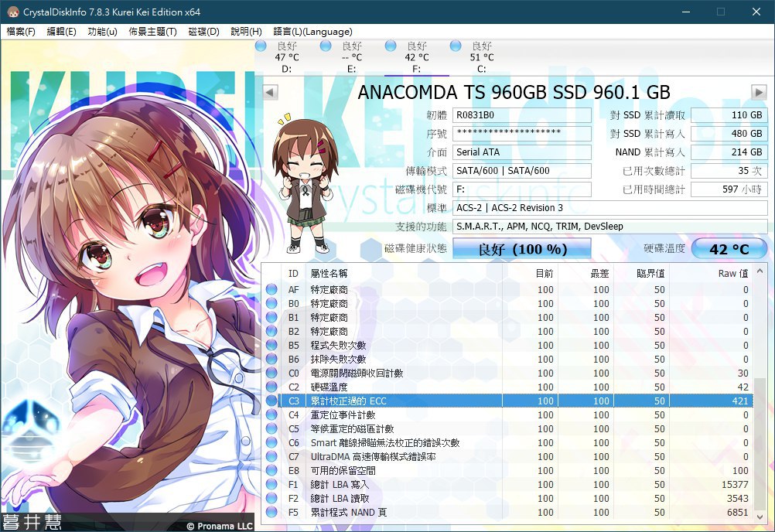
Task: Select drive F: tab with 42 °C
Action: 417,57
